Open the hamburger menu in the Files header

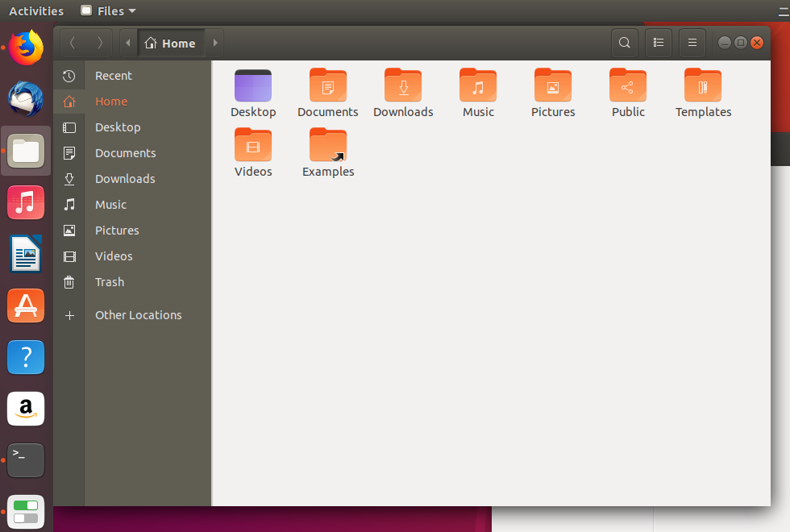(x=692, y=43)
